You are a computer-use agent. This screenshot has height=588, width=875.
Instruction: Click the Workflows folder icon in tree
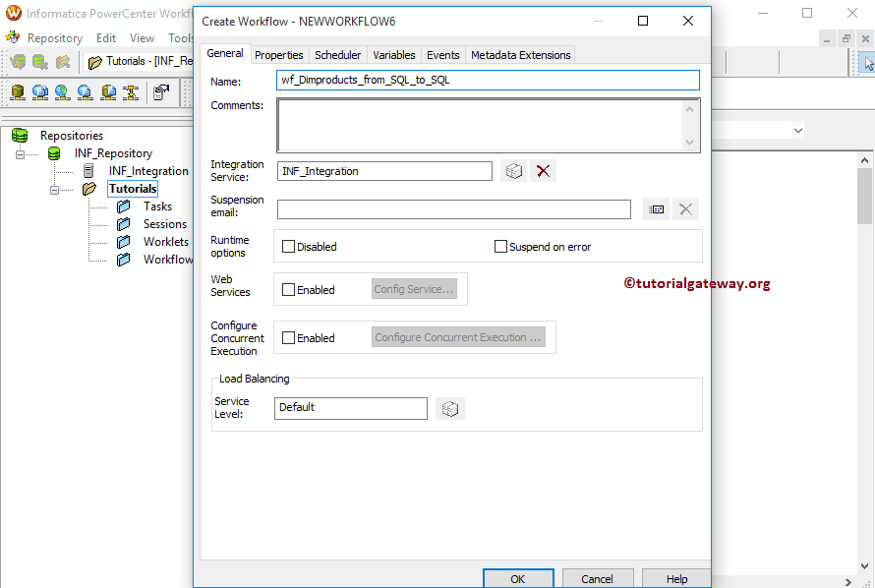tap(123, 260)
